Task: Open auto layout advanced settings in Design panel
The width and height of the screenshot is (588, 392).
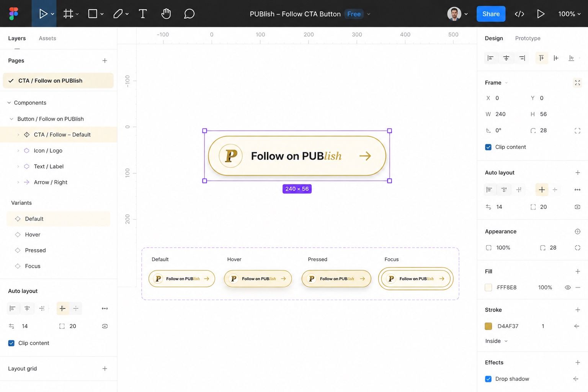Action: pyautogui.click(x=577, y=207)
